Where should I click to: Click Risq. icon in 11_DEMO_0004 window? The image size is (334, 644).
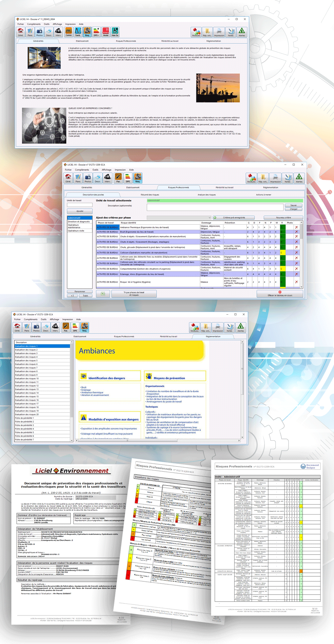pyautogui.click(x=87, y=32)
